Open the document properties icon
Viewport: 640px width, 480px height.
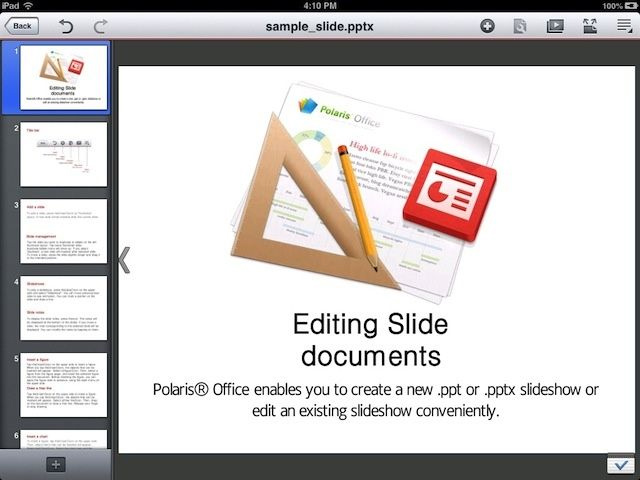point(520,26)
